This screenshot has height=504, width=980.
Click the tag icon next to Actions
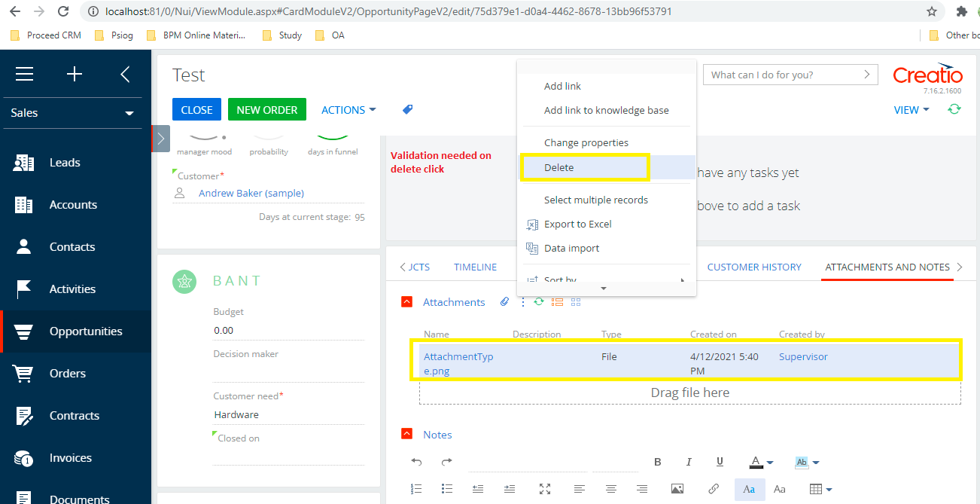(x=407, y=109)
